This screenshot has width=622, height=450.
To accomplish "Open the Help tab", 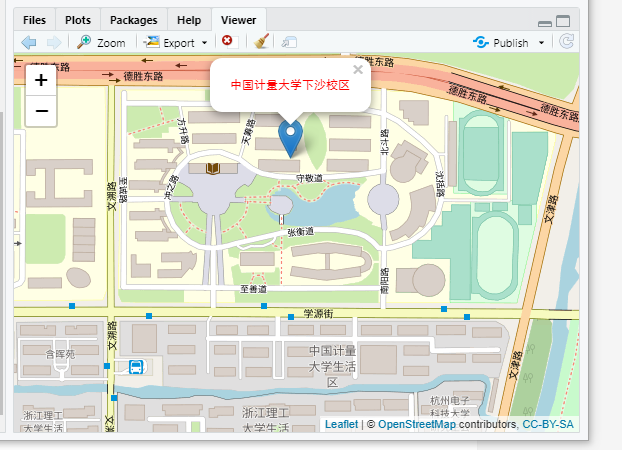I will point(189,20).
